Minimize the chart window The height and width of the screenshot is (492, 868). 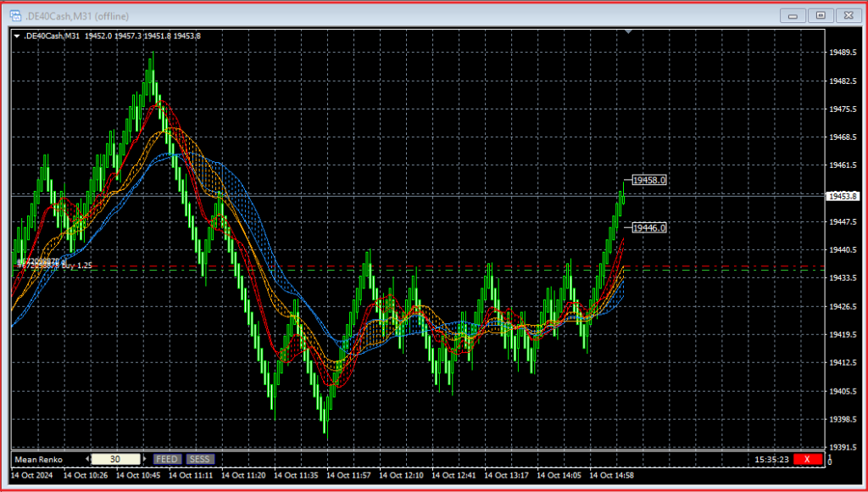click(793, 14)
